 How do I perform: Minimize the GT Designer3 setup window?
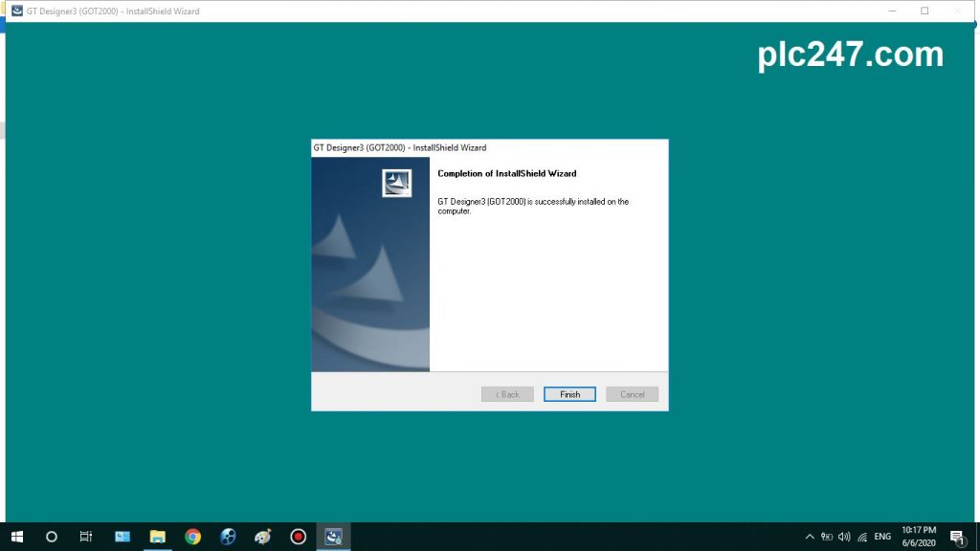893,11
